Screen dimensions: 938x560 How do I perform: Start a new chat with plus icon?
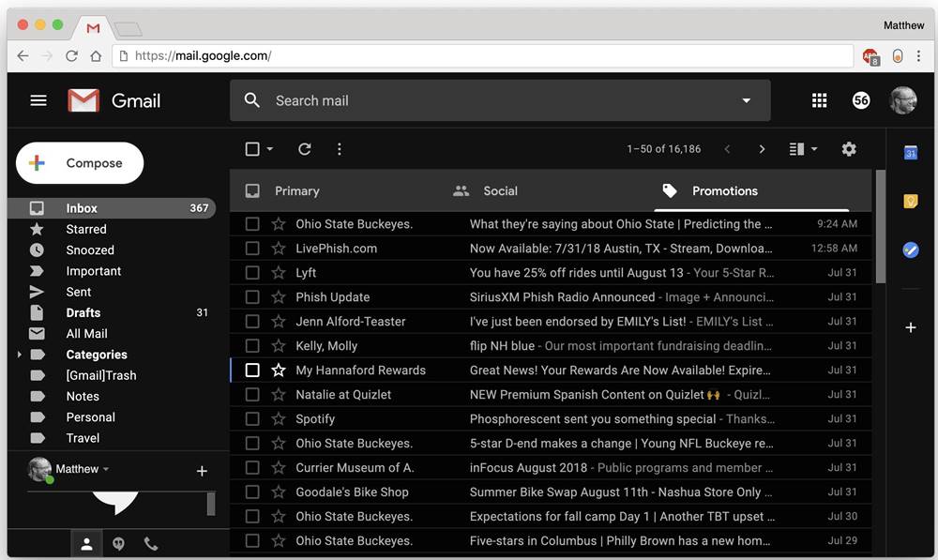[203, 471]
